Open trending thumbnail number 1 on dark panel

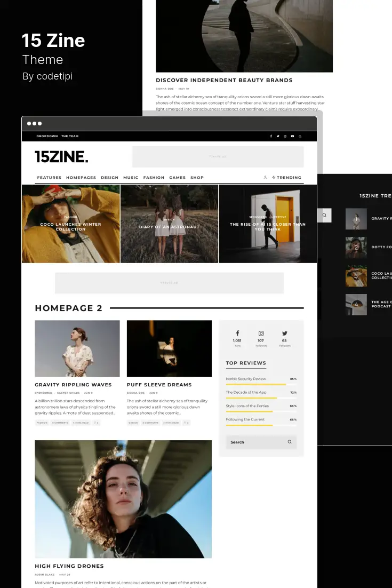[x=356, y=219]
